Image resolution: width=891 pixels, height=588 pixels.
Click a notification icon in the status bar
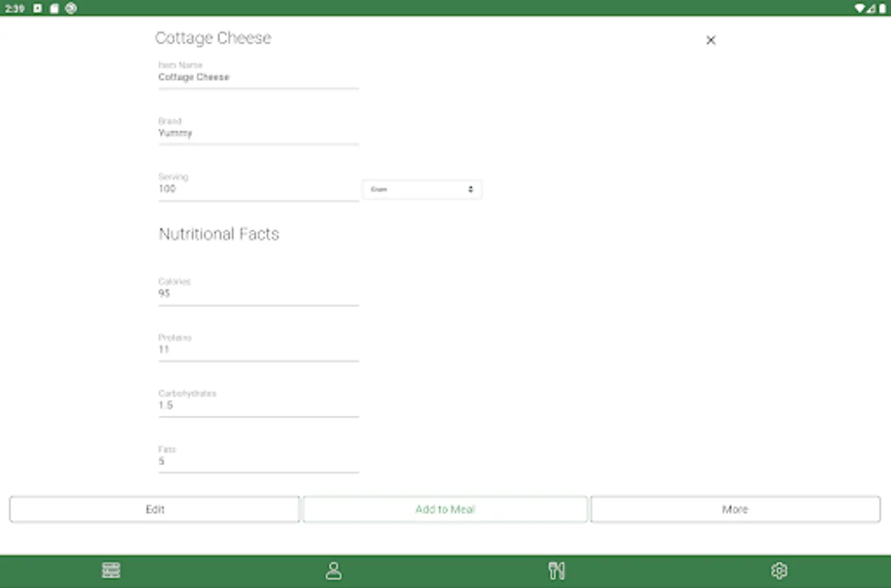[x=37, y=8]
